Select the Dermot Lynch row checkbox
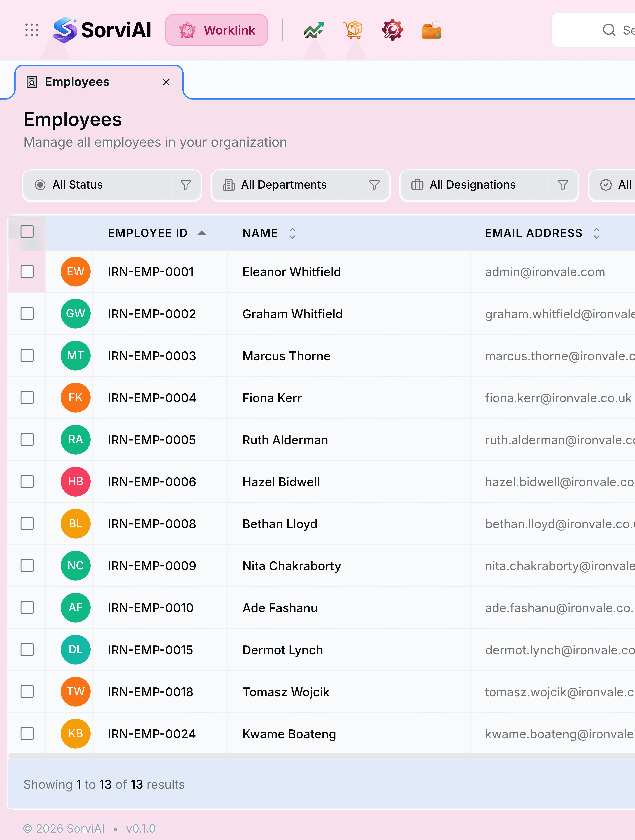 click(x=27, y=650)
